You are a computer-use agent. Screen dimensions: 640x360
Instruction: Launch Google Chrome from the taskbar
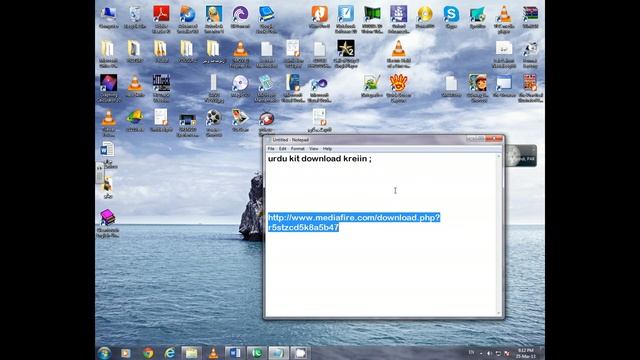(x=148, y=353)
